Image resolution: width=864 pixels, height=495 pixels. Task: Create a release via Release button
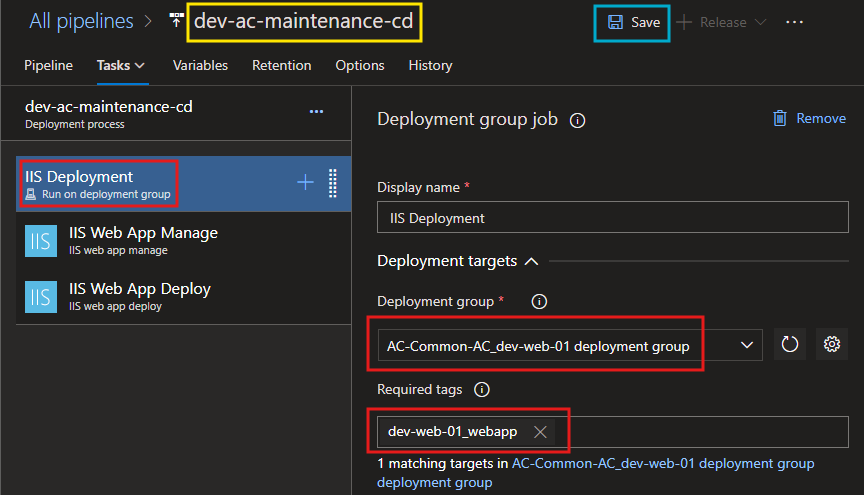click(721, 23)
